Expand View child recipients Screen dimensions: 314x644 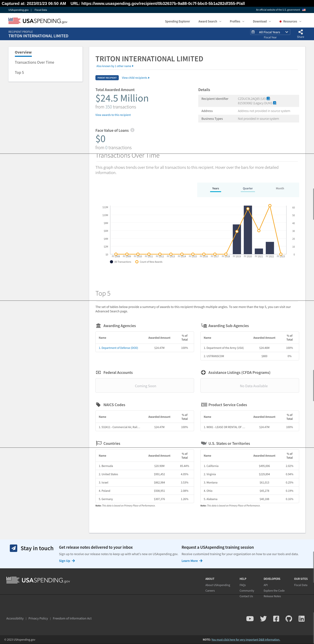[x=136, y=78]
